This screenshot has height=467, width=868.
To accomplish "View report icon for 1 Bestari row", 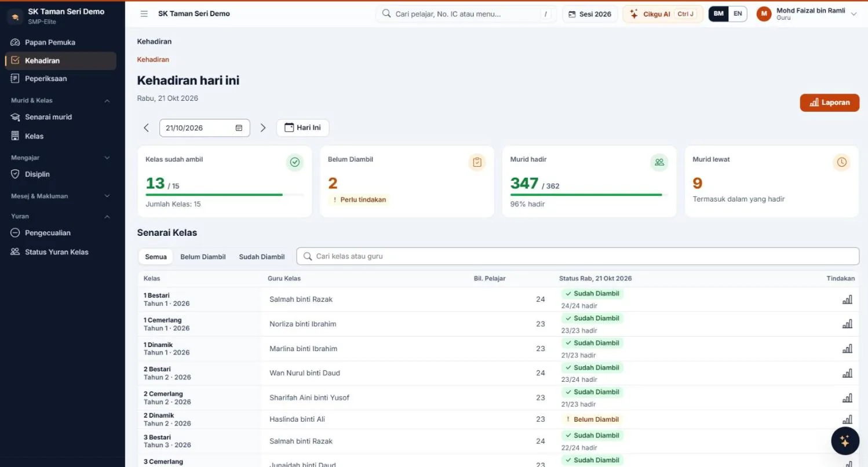I will pyautogui.click(x=847, y=300).
